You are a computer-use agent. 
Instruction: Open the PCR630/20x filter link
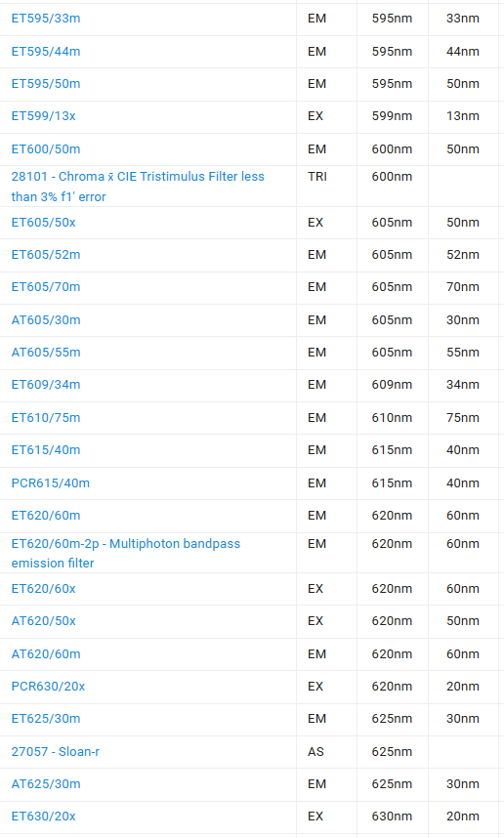coord(48,687)
